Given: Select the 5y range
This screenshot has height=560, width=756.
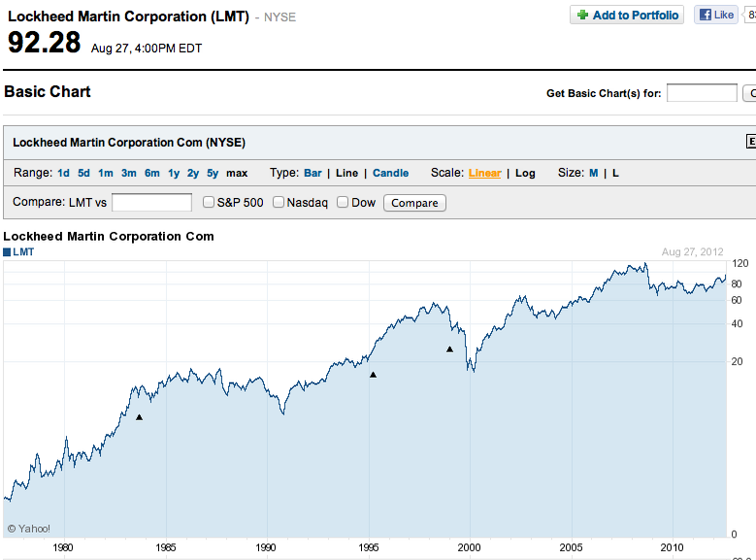Looking at the screenshot, I should [213, 173].
